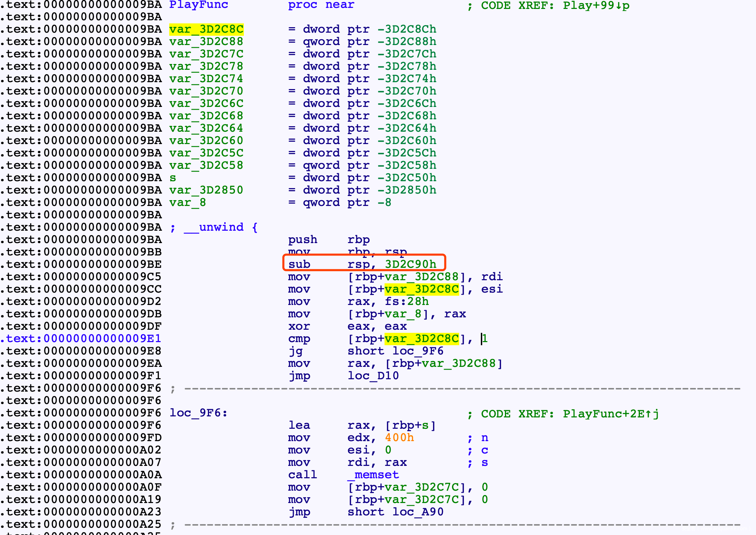
Task: Click the __unwind comment line
Action: tap(214, 227)
